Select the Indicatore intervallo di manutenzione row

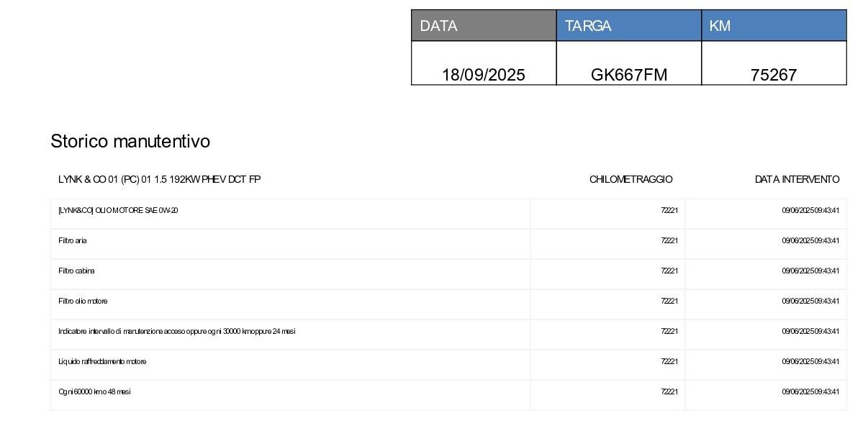point(176,331)
